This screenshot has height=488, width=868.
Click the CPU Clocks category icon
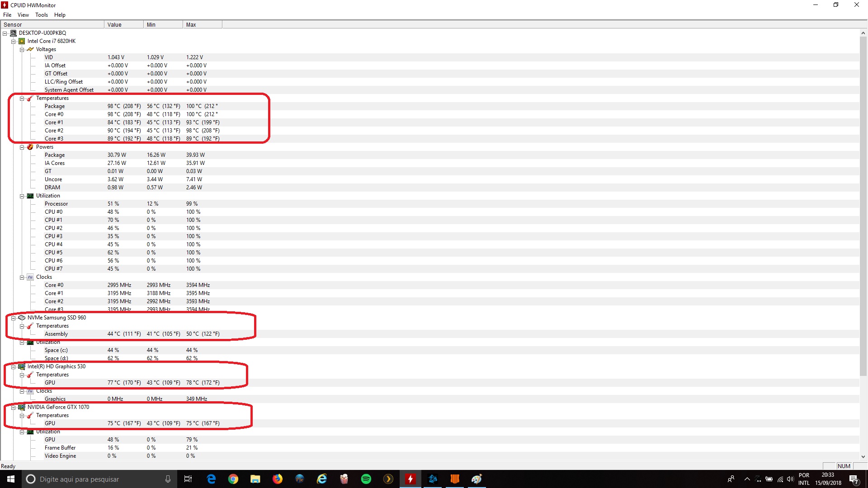(x=30, y=277)
